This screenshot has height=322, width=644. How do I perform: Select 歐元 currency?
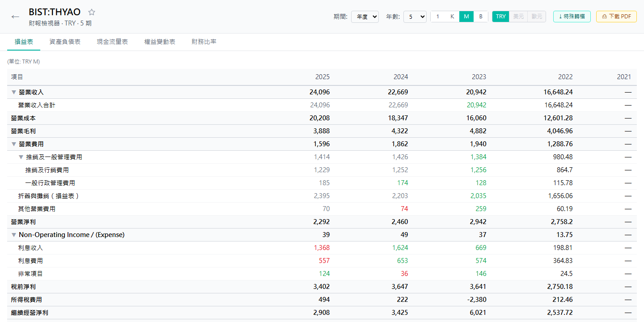tap(537, 17)
